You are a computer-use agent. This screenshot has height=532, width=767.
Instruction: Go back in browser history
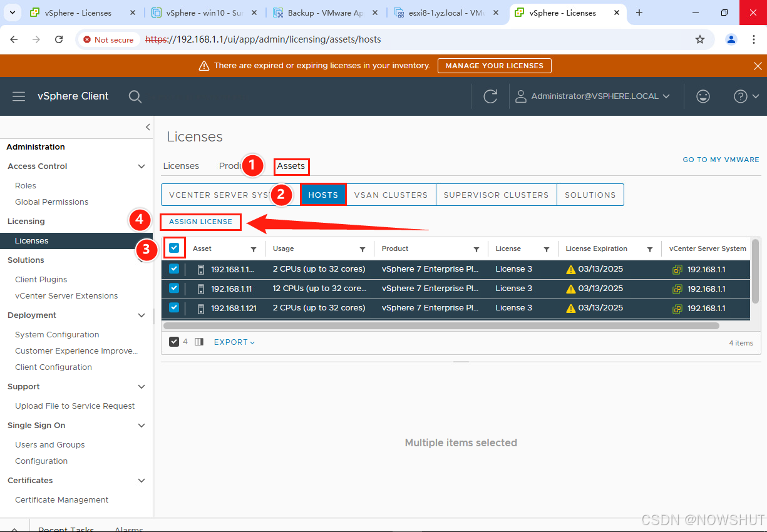coord(14,39)
